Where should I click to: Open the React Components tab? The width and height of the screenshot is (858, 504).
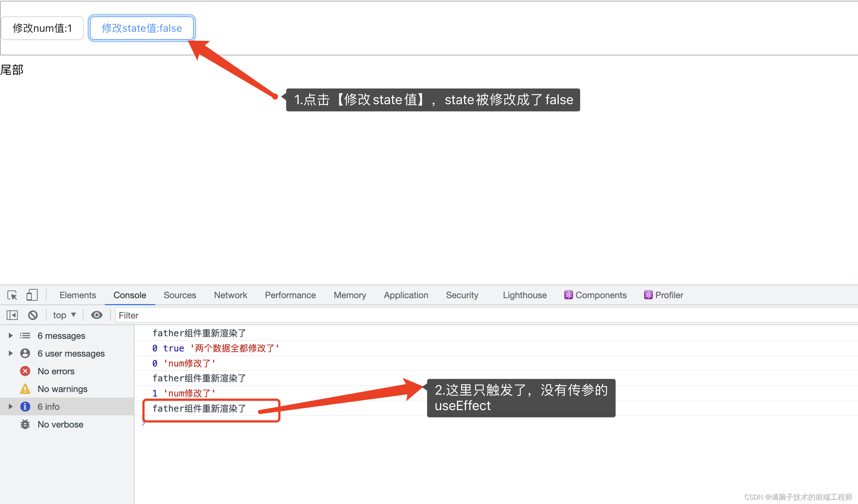point(596,295)
